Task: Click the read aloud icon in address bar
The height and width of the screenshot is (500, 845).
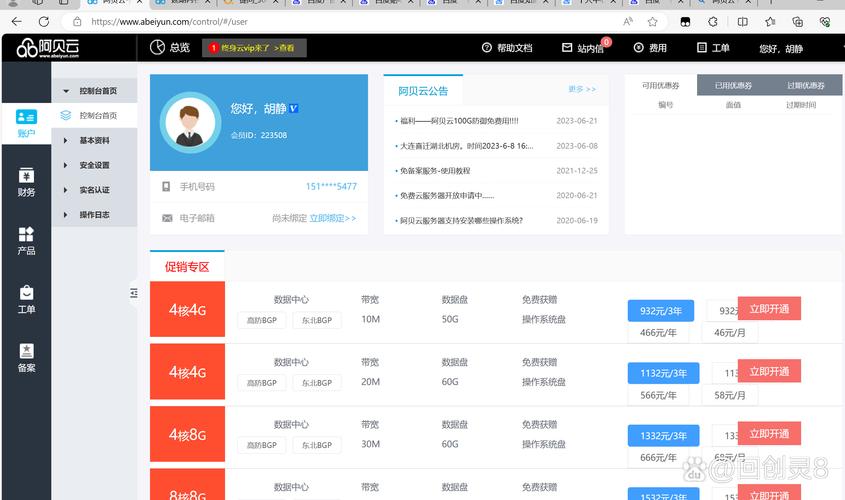Action: pos(628,22)
